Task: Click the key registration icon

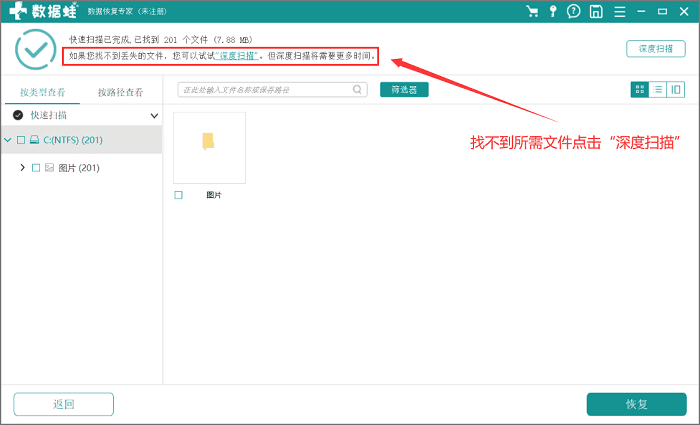Action: click(553, 11)
